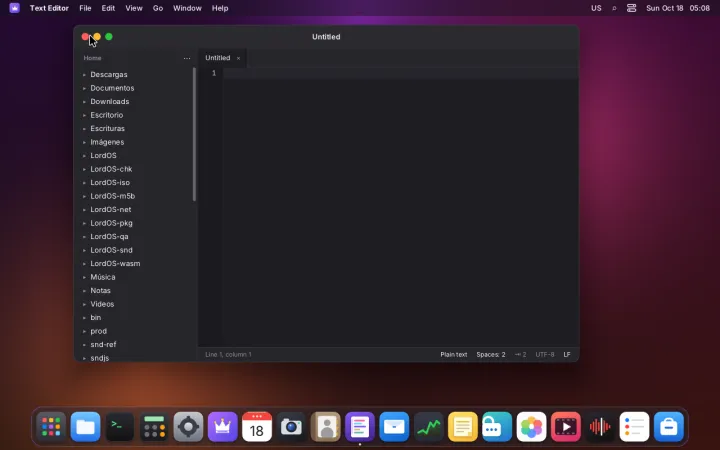Expand the Documentos folder arrow
720x450 pixels.
pos(84,88)
